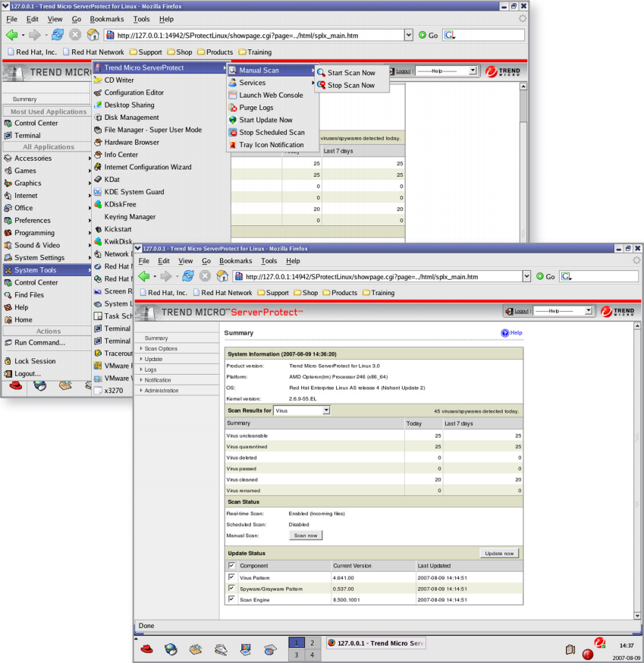This screenshot has width=644, height=663.
Task: Click search box in front Firefox toolbar
Action: 598,277
